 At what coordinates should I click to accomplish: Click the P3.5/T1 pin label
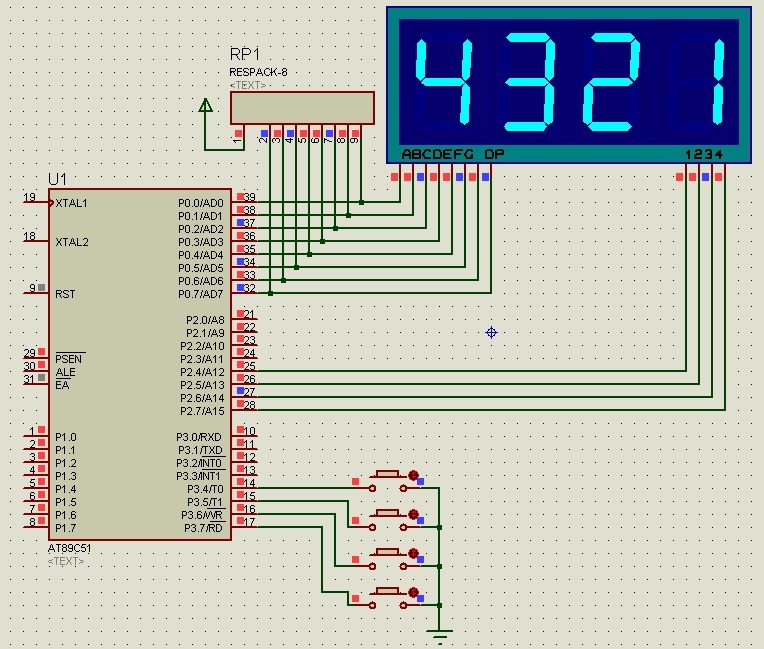tap(205, 502)
